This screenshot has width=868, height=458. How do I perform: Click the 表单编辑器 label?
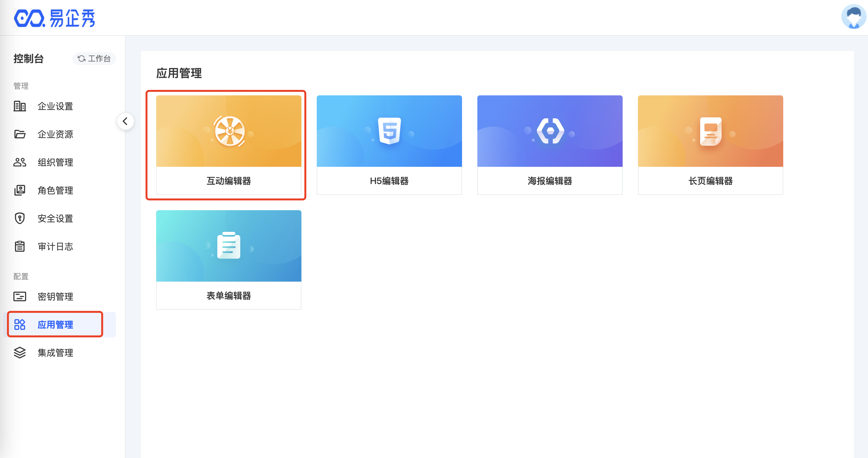click(228, 296)
